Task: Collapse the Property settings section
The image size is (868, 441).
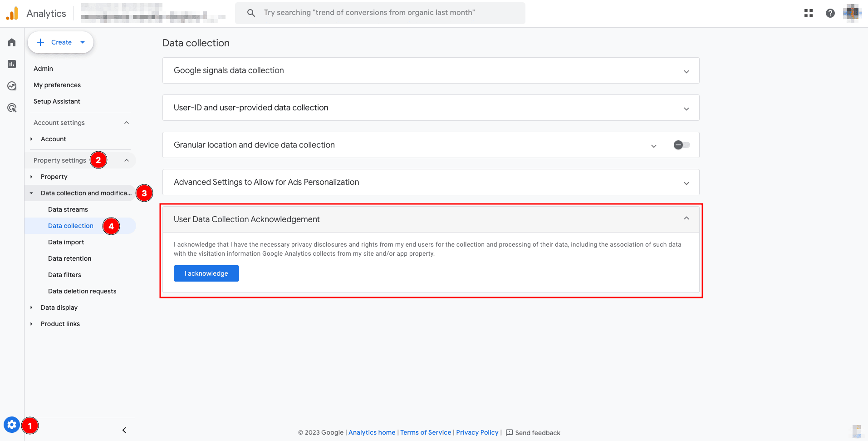Action: tap(127, 160)
